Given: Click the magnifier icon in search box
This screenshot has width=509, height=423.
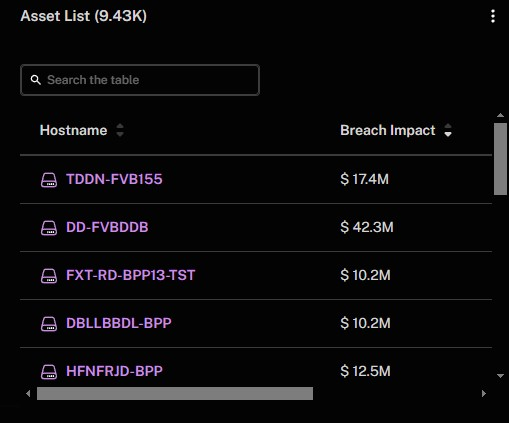Looking at the screenshot, I should pyautogui.click(x=36, y=80).
